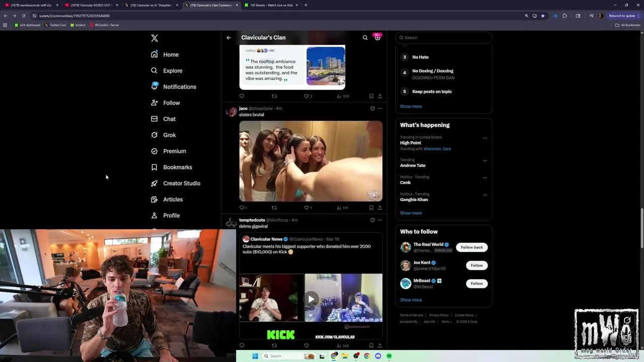
Task: Repost the rooftop ambiance post
Action: click(274, 96)
